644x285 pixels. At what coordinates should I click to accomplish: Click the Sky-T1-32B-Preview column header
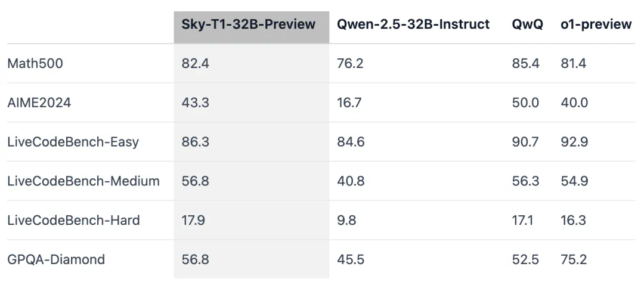[x=249, y=24]
